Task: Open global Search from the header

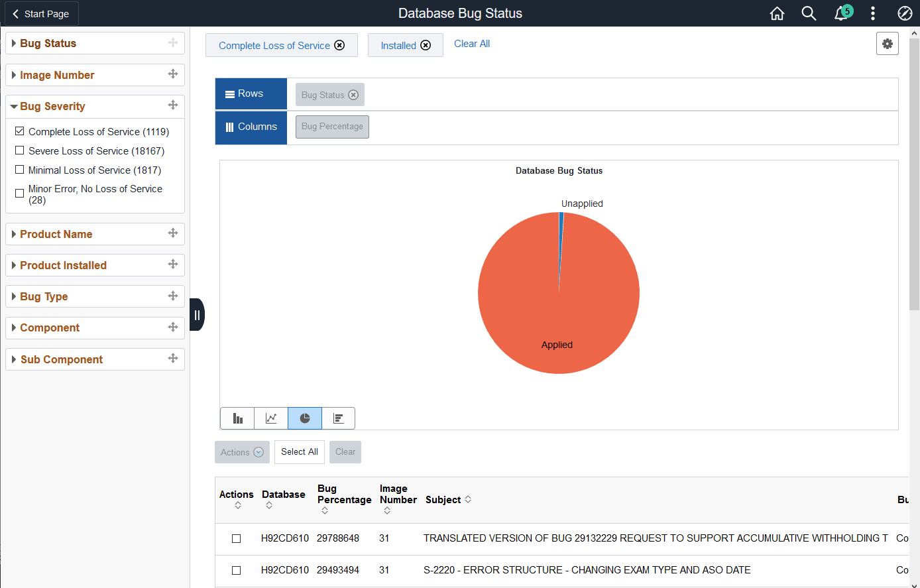Action: click(x=809, y=13)
